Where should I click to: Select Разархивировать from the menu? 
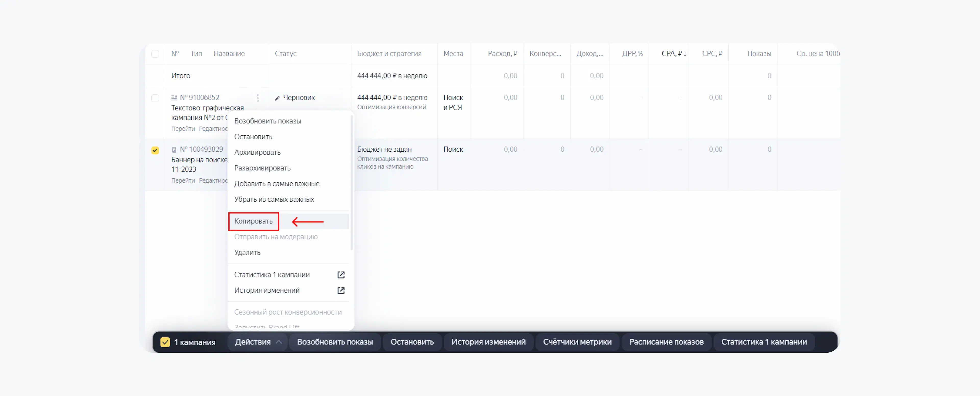pos(263,168)
